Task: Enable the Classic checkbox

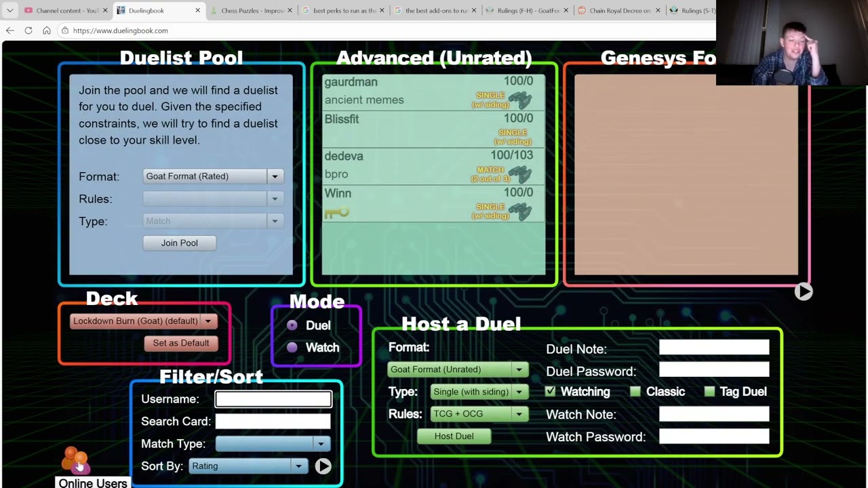Action: (x=635, y=391)
